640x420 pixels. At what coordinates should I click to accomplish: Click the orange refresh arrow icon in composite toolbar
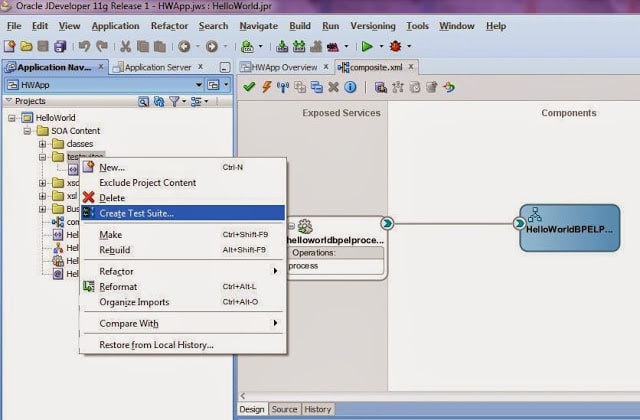tap(449, 87)
